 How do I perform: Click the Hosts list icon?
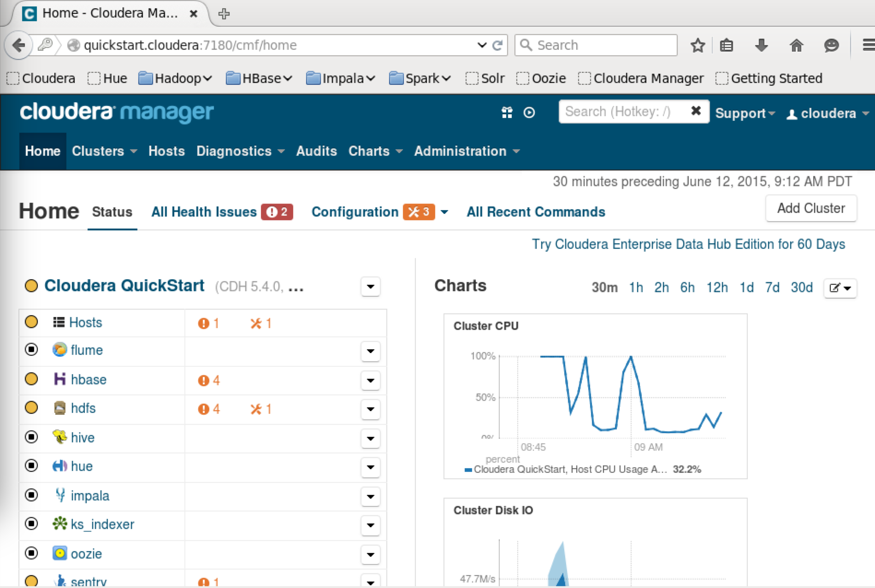tap(59, 322)
